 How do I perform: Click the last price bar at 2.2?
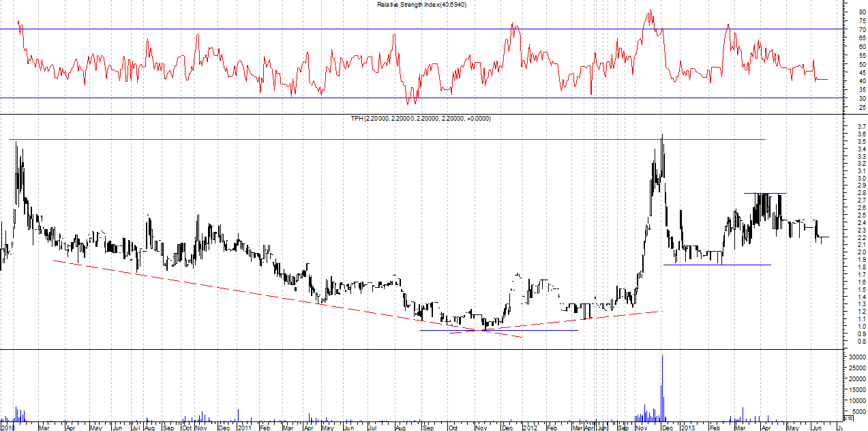point(824,237)
